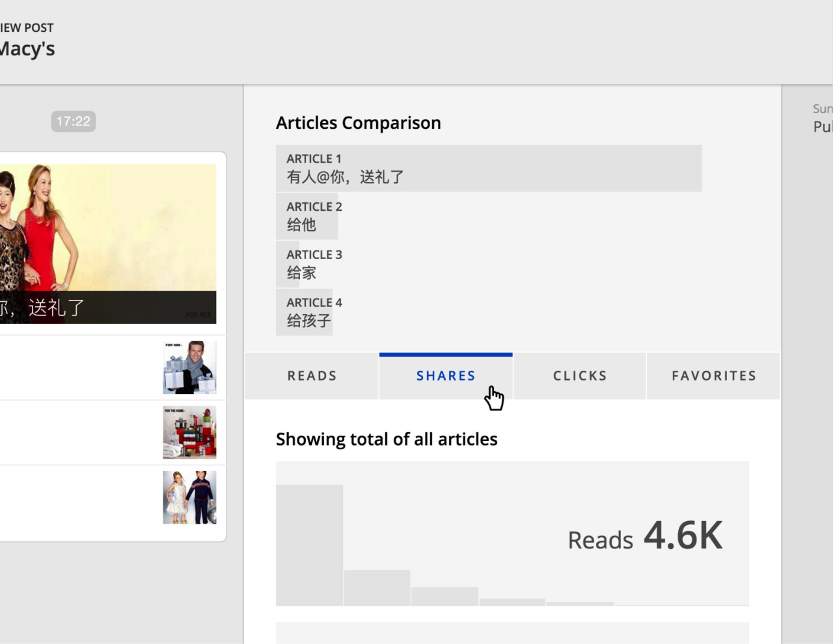Click the second bar in Reads chart
Image resolution: width=833 pixels, height=644 pixels.
point(377,588)
